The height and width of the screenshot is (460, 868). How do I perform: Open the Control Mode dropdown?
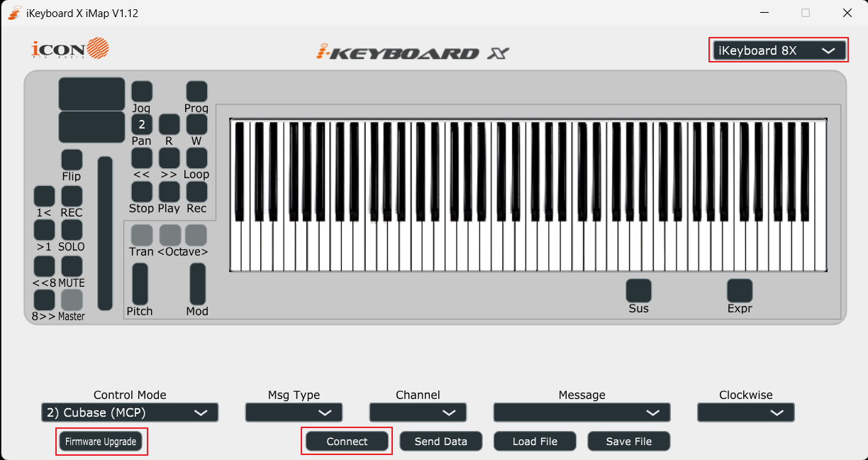(x=130, y=412)
